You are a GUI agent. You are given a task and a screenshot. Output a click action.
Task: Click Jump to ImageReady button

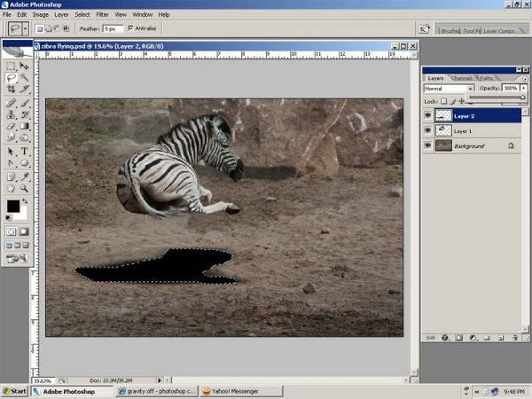pos(17,259)
